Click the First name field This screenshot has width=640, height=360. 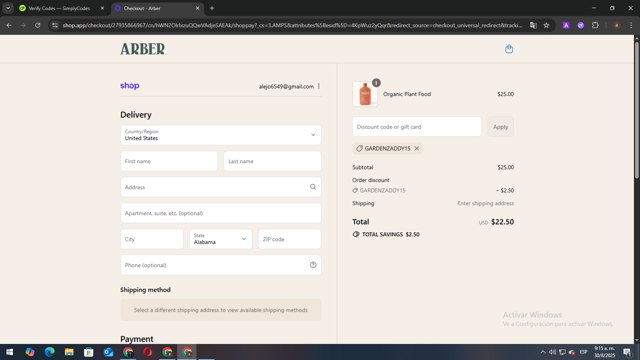click(x=169, y=161)
